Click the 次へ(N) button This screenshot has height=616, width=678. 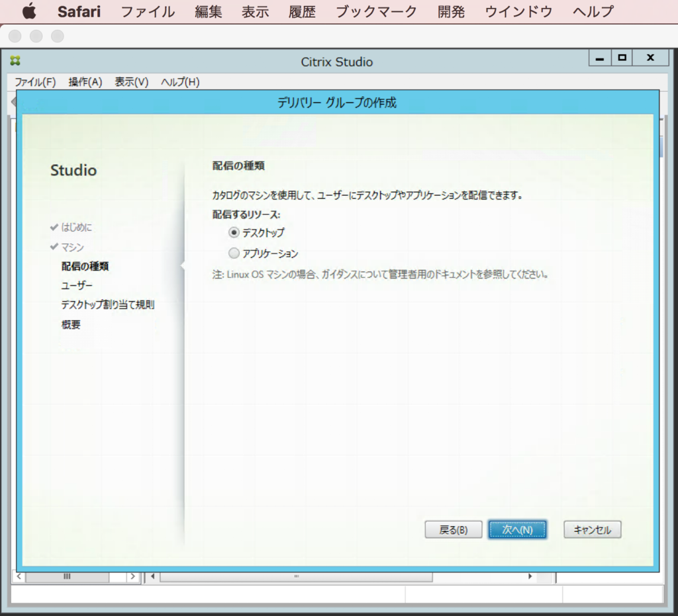518,529
